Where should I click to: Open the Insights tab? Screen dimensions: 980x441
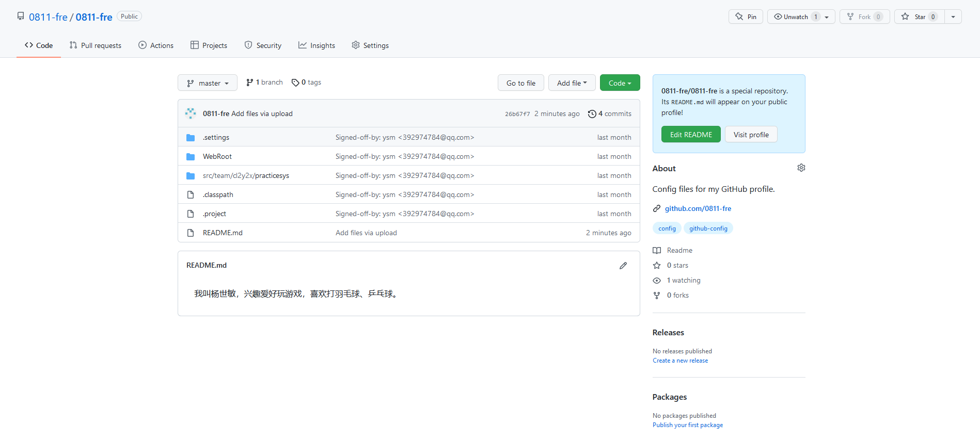[317, 45]
